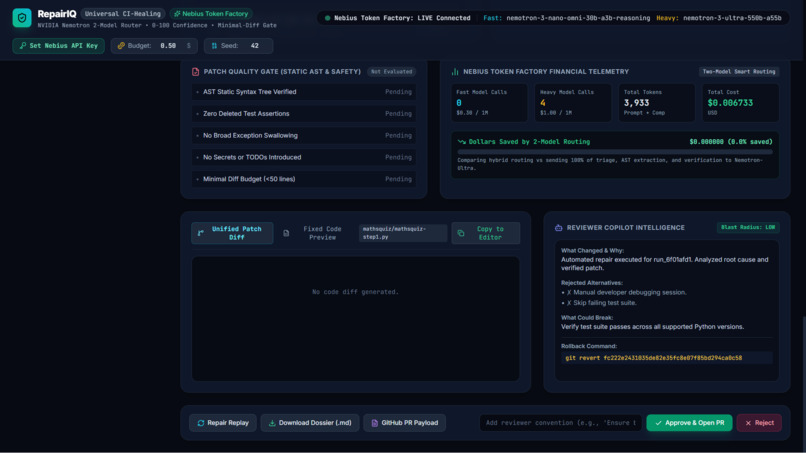
Task: Click the Blast Radius LOW badge
Action: [748, 227]
